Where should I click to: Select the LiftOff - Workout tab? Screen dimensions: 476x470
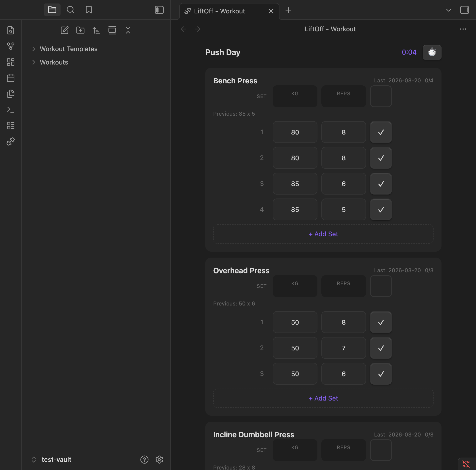click(229, 11)
